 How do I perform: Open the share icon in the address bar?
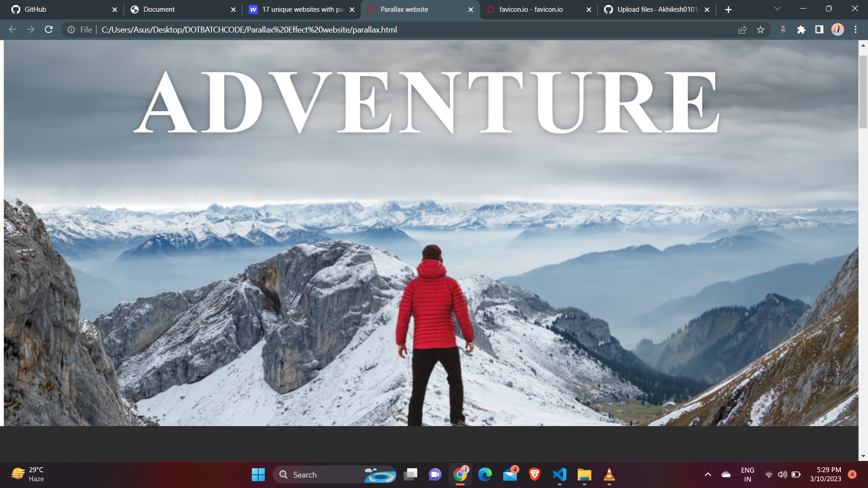(742, 29)
